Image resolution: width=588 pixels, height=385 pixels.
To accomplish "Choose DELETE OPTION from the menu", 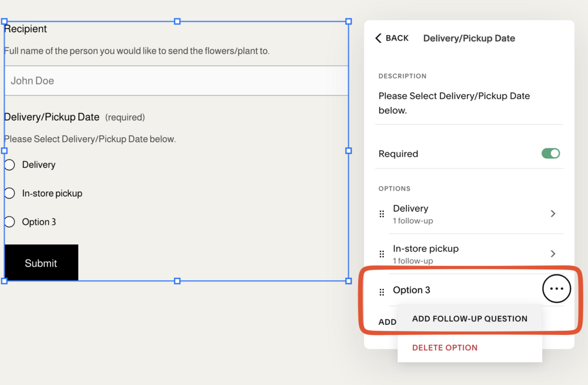I will 445,348.
